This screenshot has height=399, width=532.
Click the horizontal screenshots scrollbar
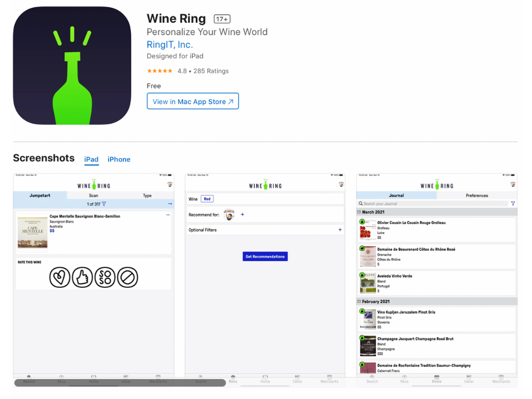[120, 383]
